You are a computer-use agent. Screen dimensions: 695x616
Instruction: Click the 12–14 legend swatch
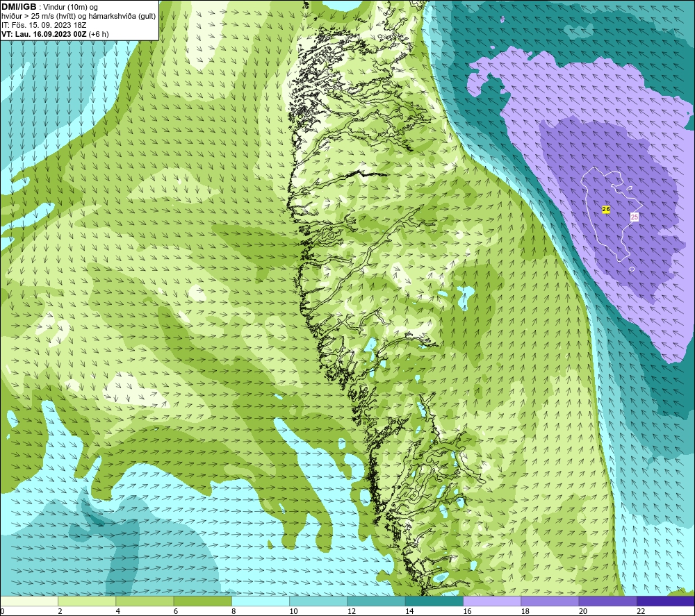(376, 601)
